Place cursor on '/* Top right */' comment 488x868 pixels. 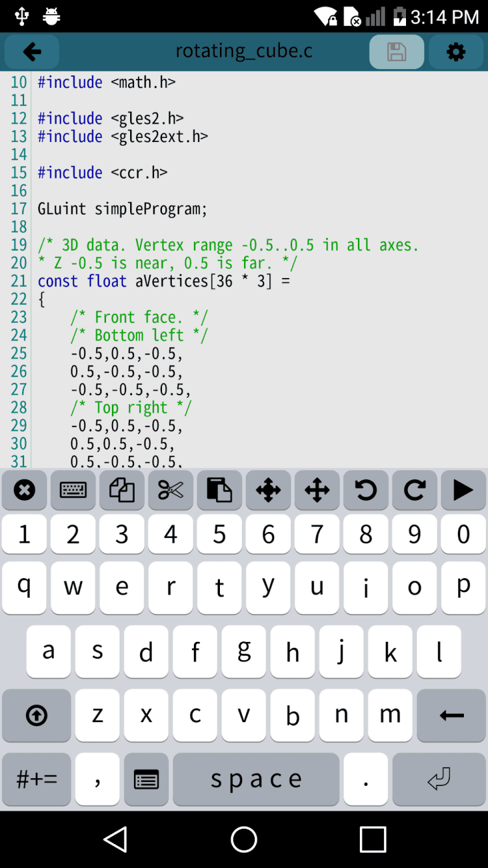[x=131, y=408]
